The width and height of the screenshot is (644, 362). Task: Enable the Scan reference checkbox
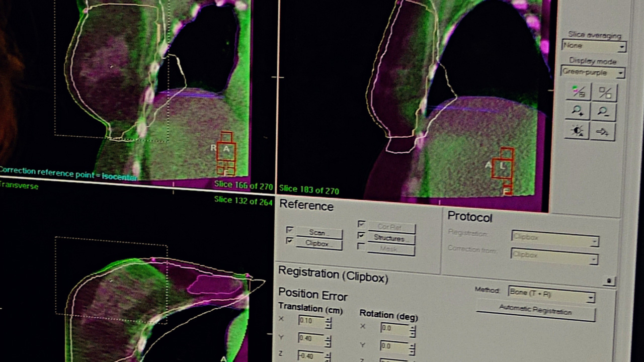[290, 230]
